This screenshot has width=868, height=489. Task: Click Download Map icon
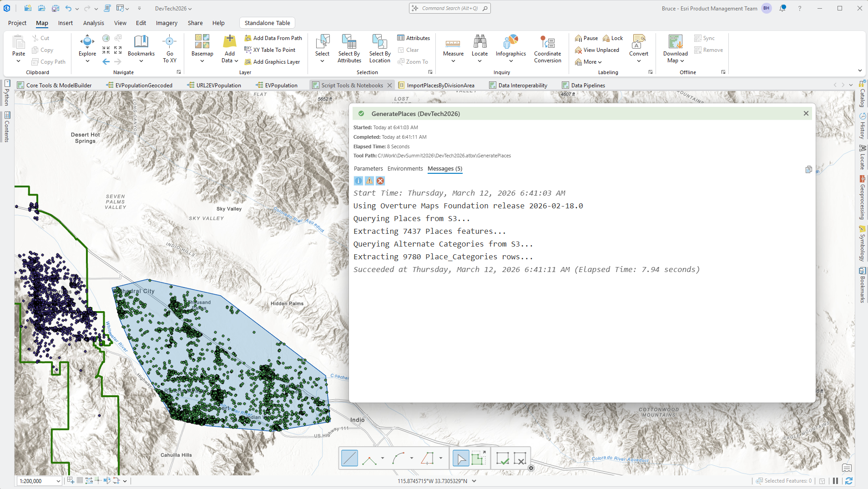tap(676, 42)
